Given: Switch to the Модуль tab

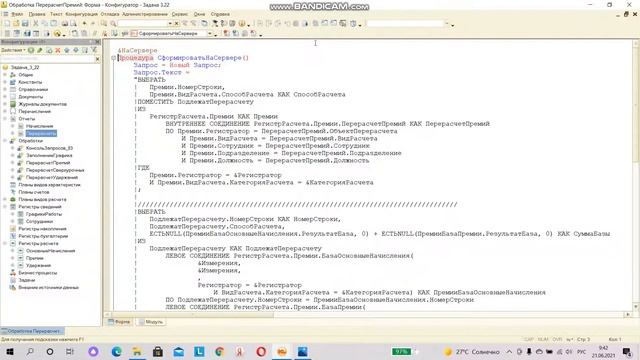Looking at the screenshot, I should point(151,322).
